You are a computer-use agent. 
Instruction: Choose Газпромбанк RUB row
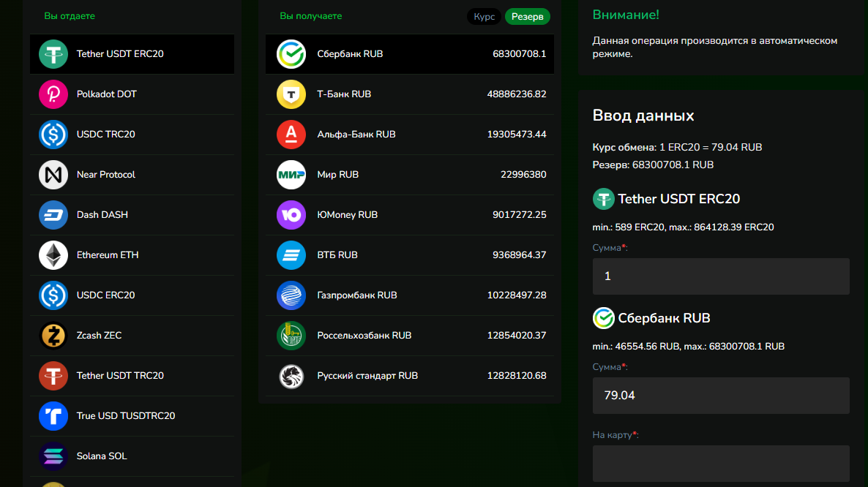click(x=357, y=295)
